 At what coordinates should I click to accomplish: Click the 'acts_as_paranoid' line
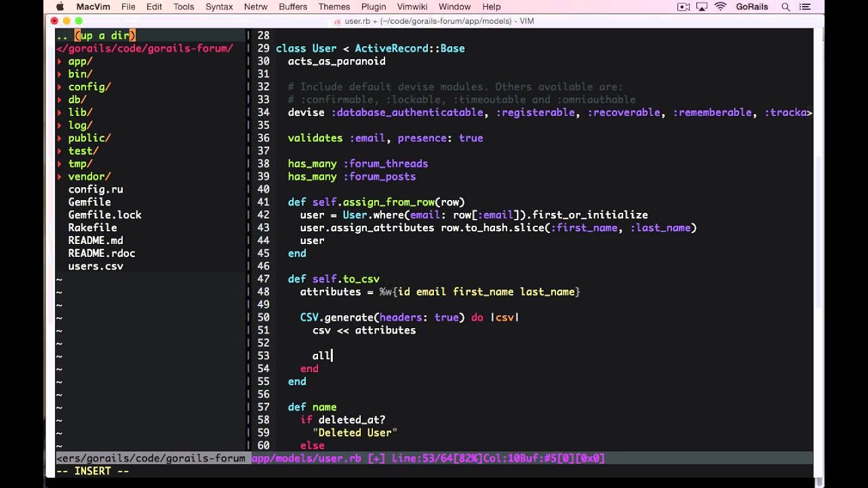tap(337, 61)
